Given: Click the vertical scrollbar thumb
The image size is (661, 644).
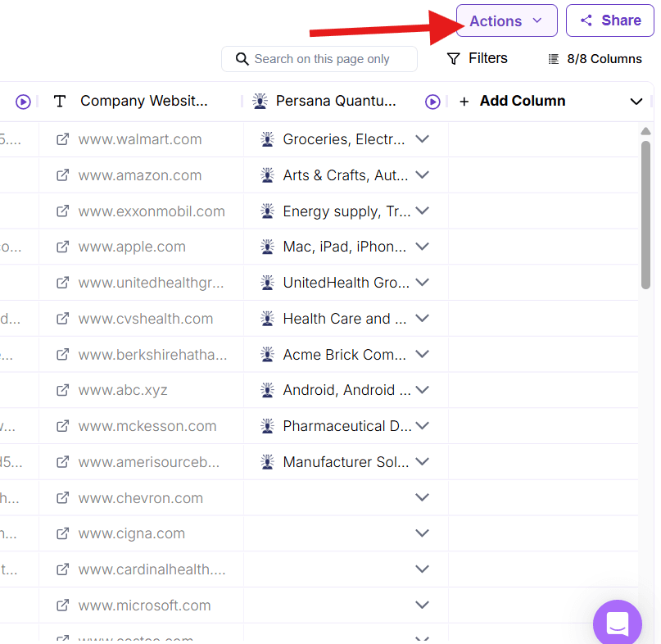Looking at the screenshot, I should click(645, 215).
